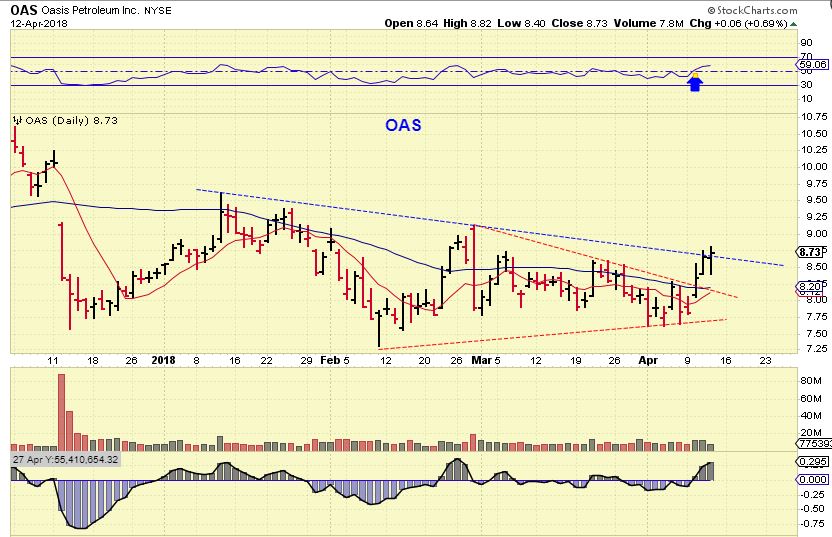Click the 'Mar' month label on the date axis
This screenshot has width=832, height=537.
pyautogui.click(x=482, y=360)
